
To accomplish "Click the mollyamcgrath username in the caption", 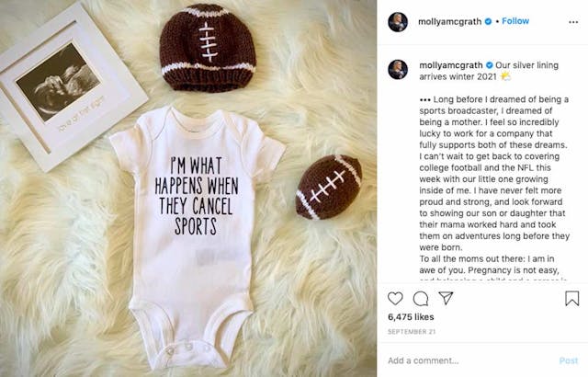I will pos(450,65).
